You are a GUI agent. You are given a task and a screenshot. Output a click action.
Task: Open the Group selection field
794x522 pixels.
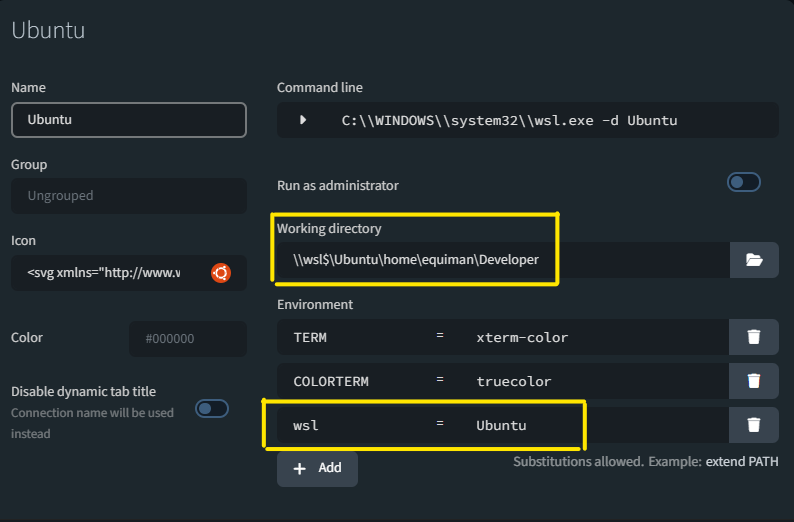pyautogui.click(x=129, y=196)
